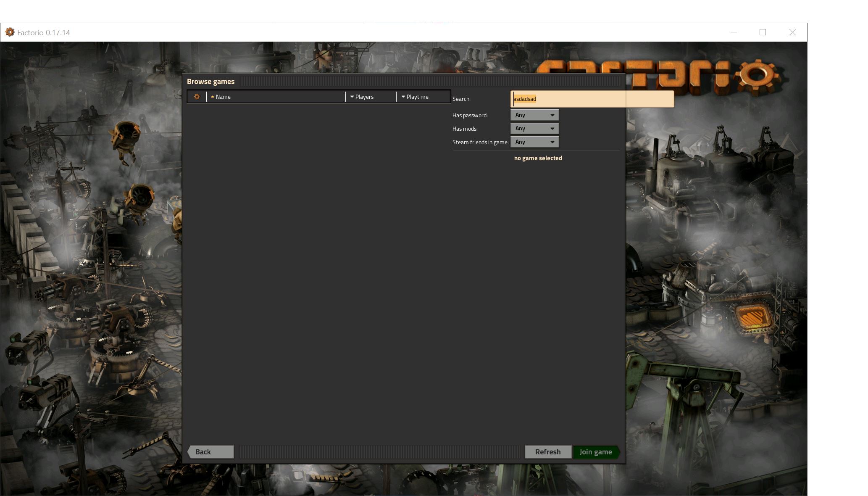Click the Join game button
868x496 pixels.
coord(597,452)
